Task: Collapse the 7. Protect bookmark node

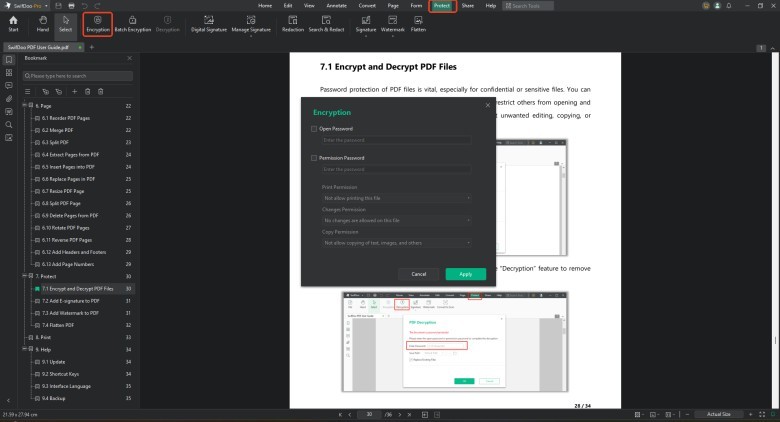Action: (x=25, y=276)
